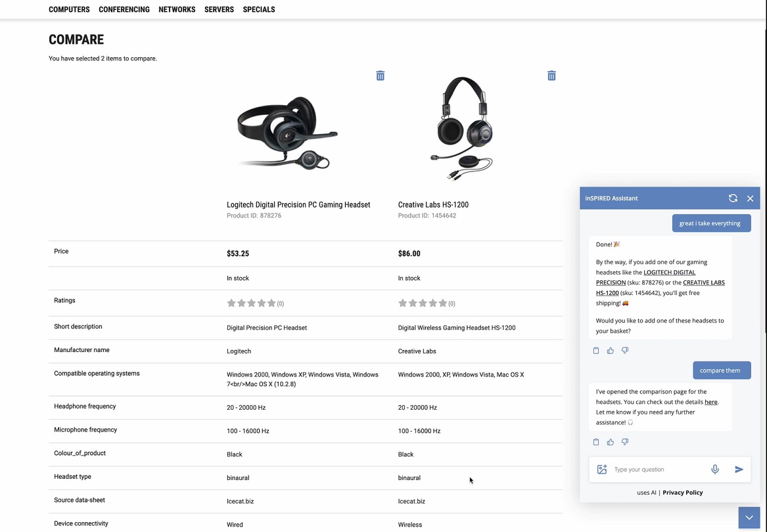Click the 'Wireless' device connectivity value

click(410, 525)
